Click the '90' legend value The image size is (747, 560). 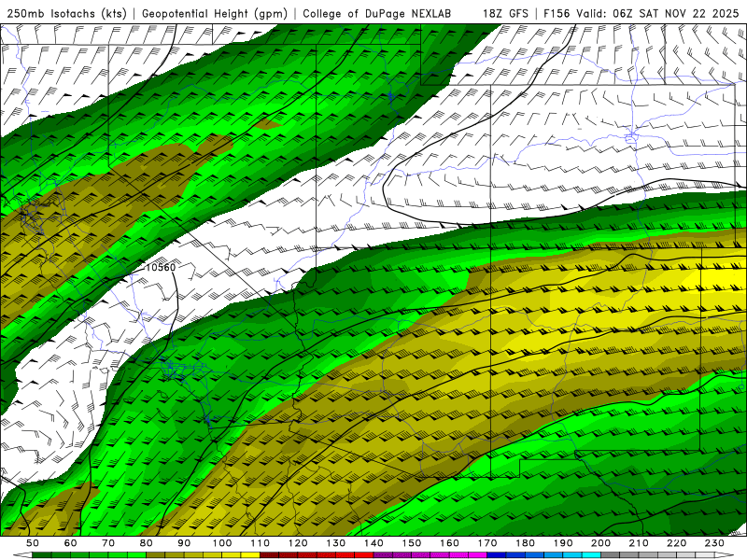point(184,543)
